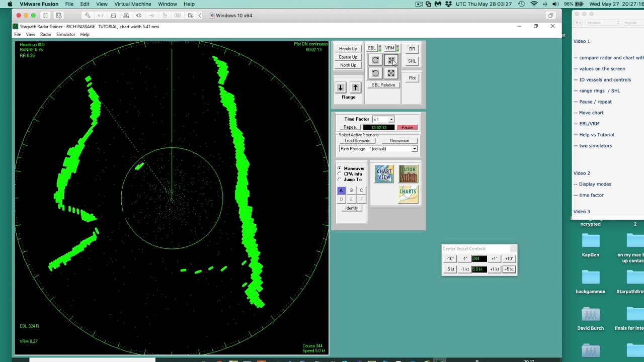This screenshot has width=644, height=362.
Task: Click the Range down arrow button
Action: (x=341, y=87)
